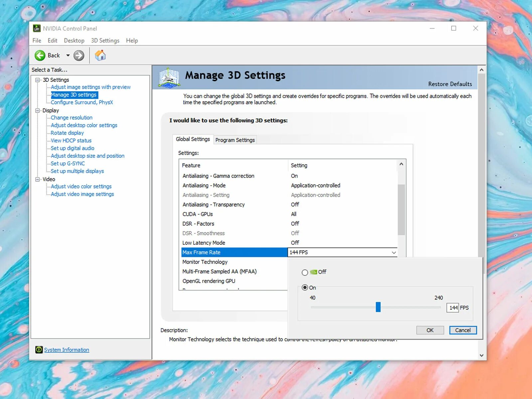Select the DSR - Factors row
Viewport: 532px width, 399px height.
(x=289, y=224)
